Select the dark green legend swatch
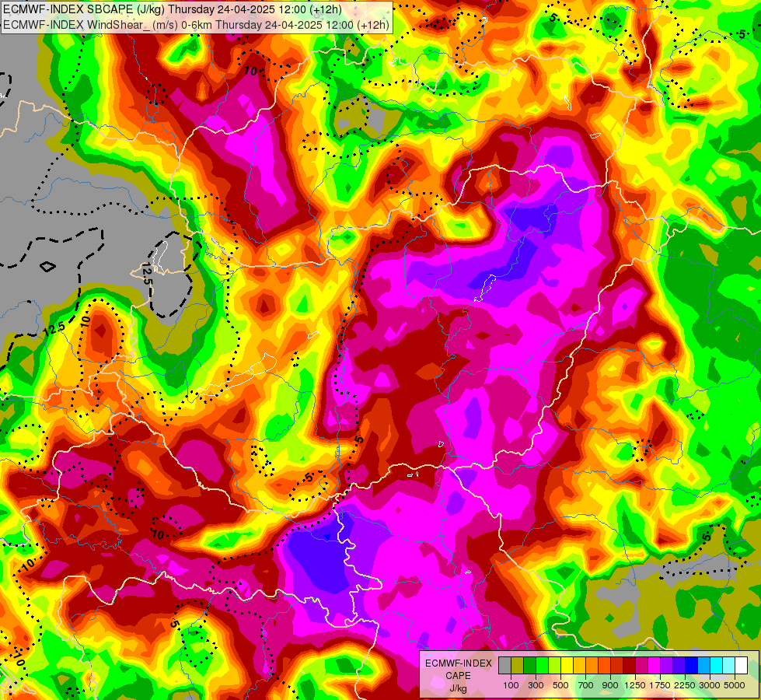The height and width of the screenshot is (700, 761). click(529, 665)
